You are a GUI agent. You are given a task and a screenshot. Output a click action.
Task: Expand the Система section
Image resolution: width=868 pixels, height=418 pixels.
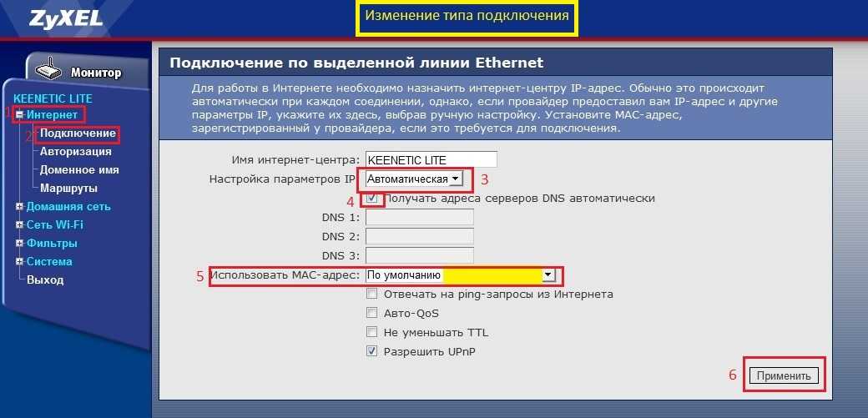(20, 261)
